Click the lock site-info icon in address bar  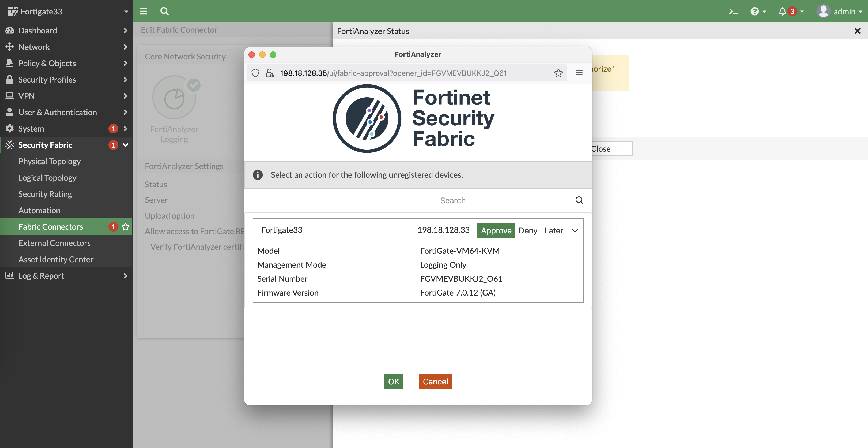click(x=270, y=73)
